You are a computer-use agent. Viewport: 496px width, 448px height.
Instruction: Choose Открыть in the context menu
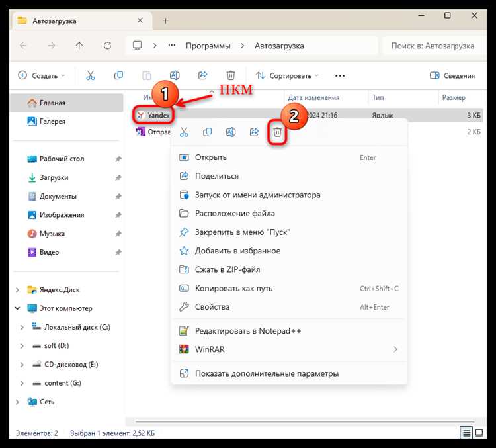pos(289,157)
